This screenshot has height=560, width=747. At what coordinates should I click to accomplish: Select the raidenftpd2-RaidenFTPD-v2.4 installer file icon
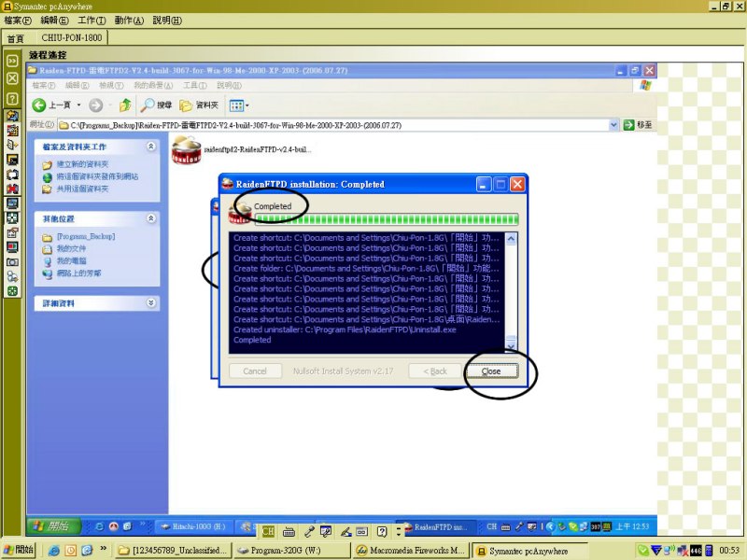(186, 149)
